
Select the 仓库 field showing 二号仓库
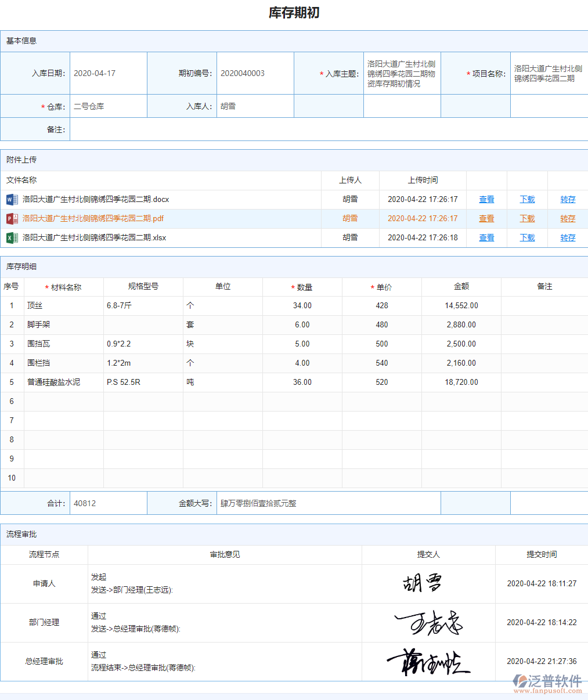108,107
